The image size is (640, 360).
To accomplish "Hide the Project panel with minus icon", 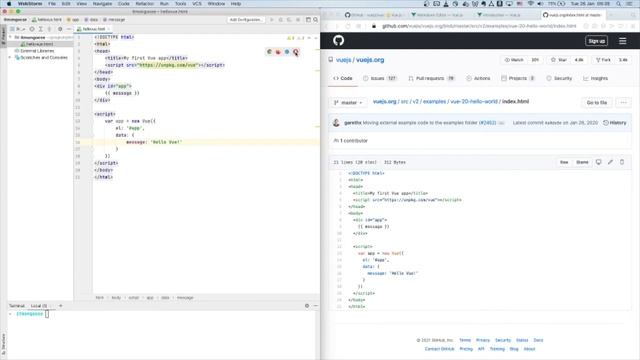I will click(x=69, y=29).
